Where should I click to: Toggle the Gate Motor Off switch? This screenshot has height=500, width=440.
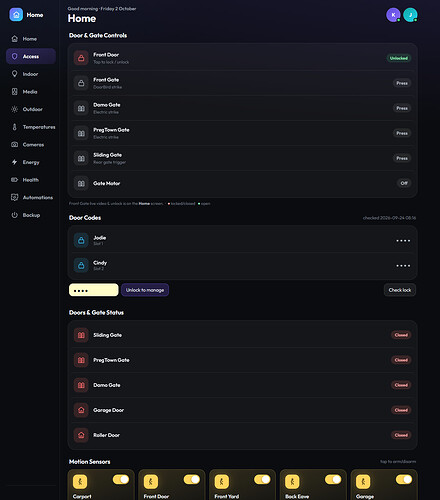click(404, 183)
